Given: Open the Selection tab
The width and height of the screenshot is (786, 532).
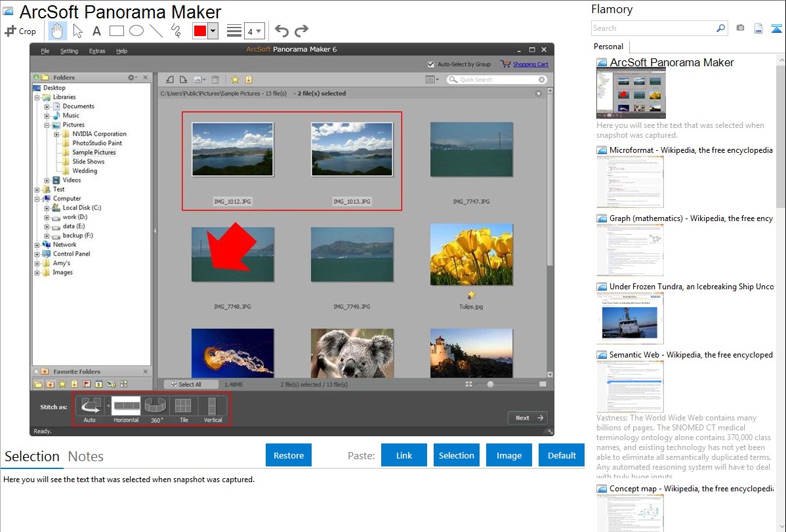Looking at the screenshot, I should [32, 457].
